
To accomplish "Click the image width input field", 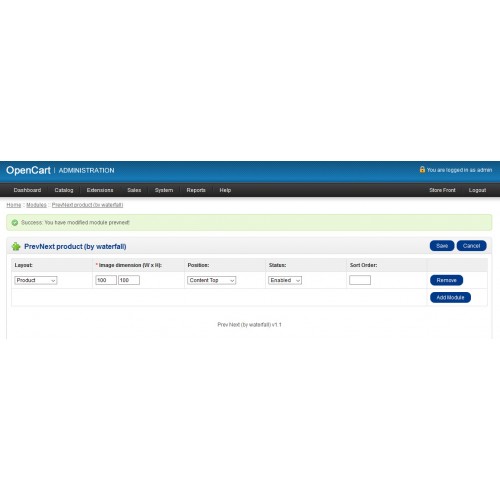I will coord(106,280).
